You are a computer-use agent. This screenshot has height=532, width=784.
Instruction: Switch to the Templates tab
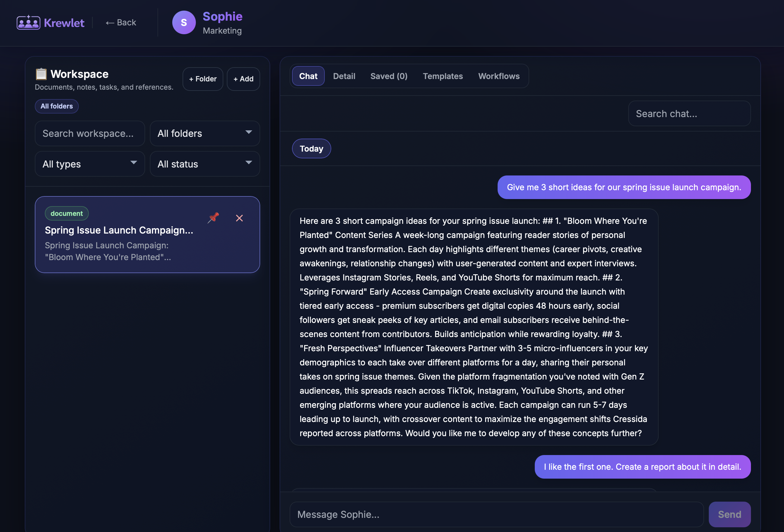443,76
